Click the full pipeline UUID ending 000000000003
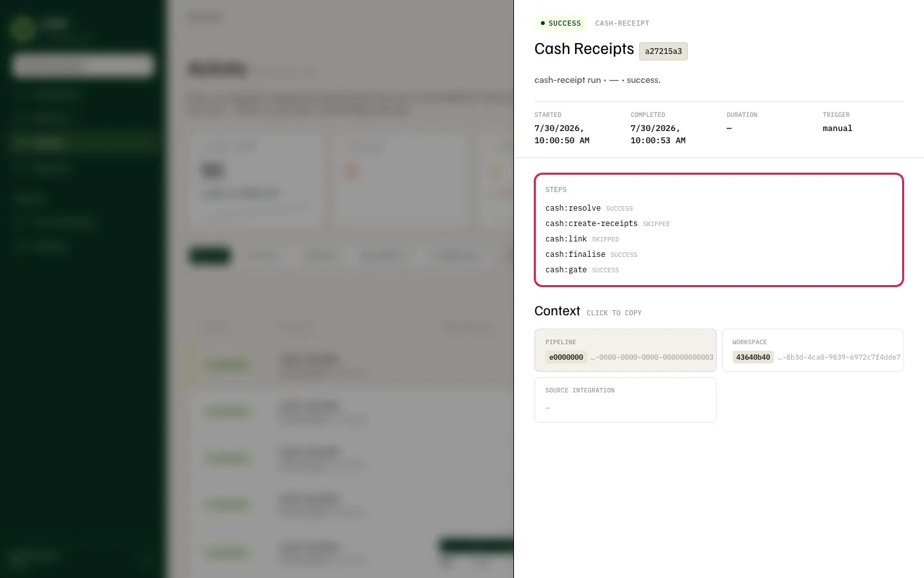The height and width of the screenshot is (578, 924). (x=652, y=358)
